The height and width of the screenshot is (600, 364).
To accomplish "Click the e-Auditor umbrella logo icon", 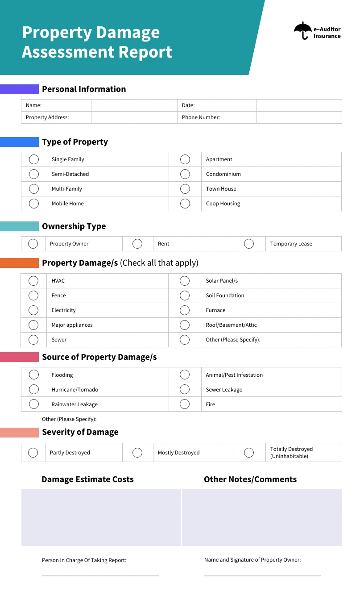I will (x=303, y=31).
